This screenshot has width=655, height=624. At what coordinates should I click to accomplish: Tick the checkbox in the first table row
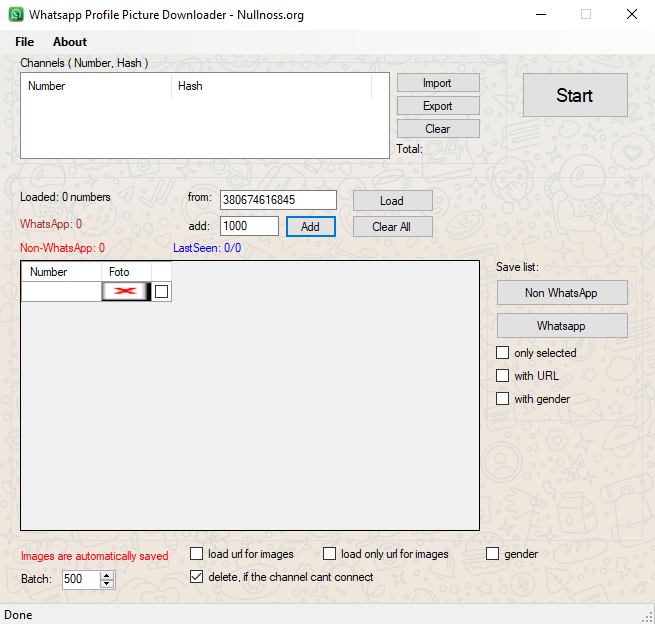tap(162, 291)
